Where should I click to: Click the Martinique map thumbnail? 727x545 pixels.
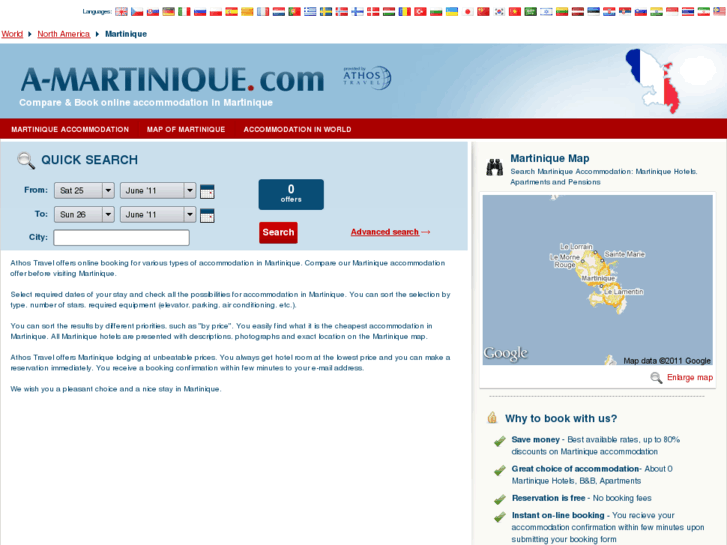tap(597, 280)
